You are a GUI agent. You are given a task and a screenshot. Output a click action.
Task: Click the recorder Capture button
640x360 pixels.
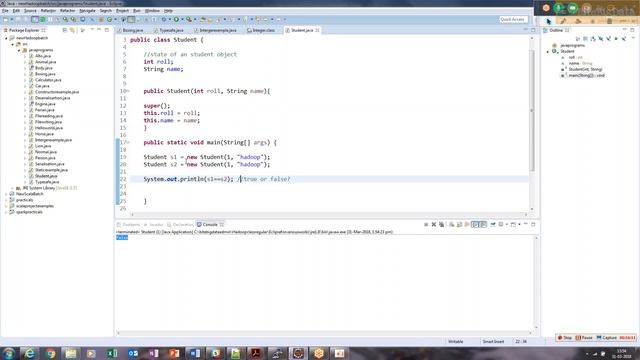tap(607, 338)
